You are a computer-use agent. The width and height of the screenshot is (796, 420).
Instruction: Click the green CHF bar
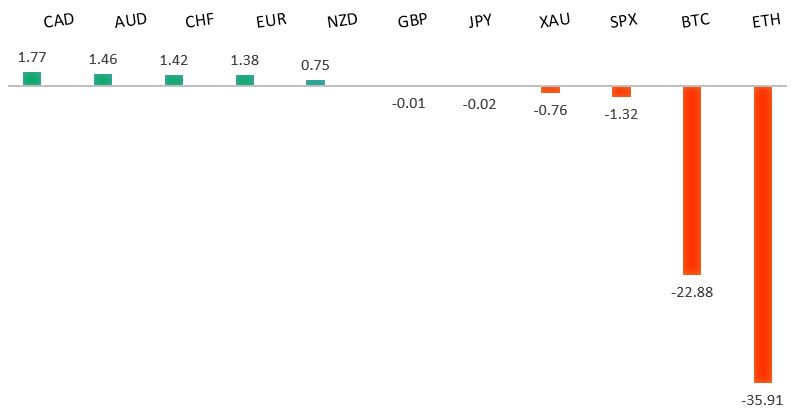[174, 80]
